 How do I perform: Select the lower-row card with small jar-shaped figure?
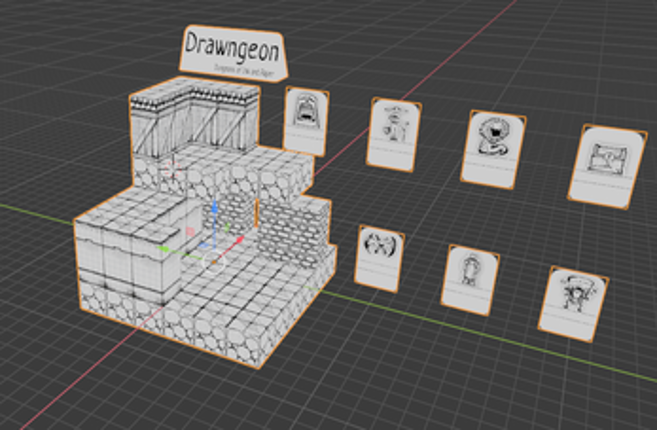[x=470, y=280]
